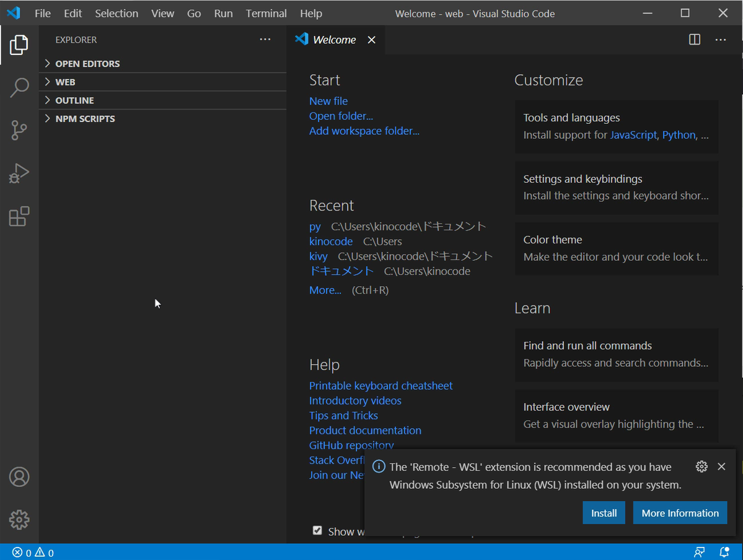Open Find and run all commands card

pos(617,355)
